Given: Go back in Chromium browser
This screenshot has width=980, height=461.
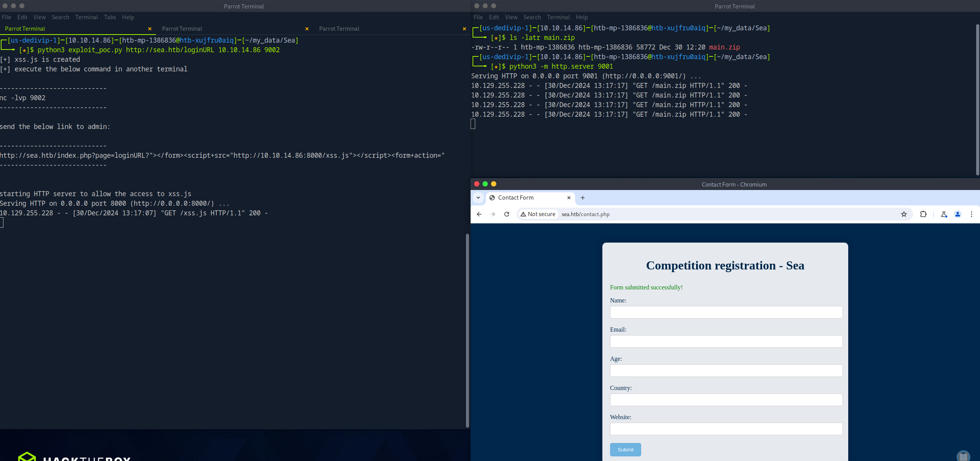Looking at the screenshot, I should click(x=479, y=214).
